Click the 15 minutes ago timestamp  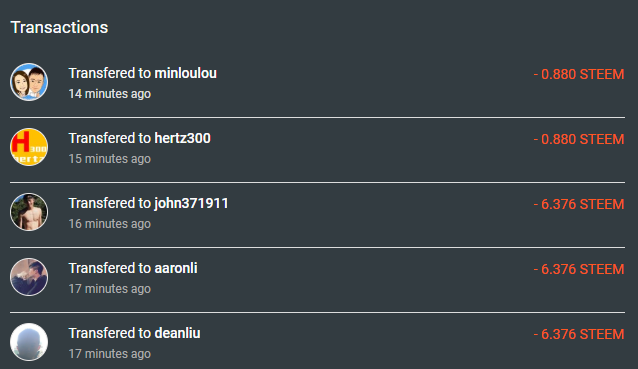[x=110, y=159]
